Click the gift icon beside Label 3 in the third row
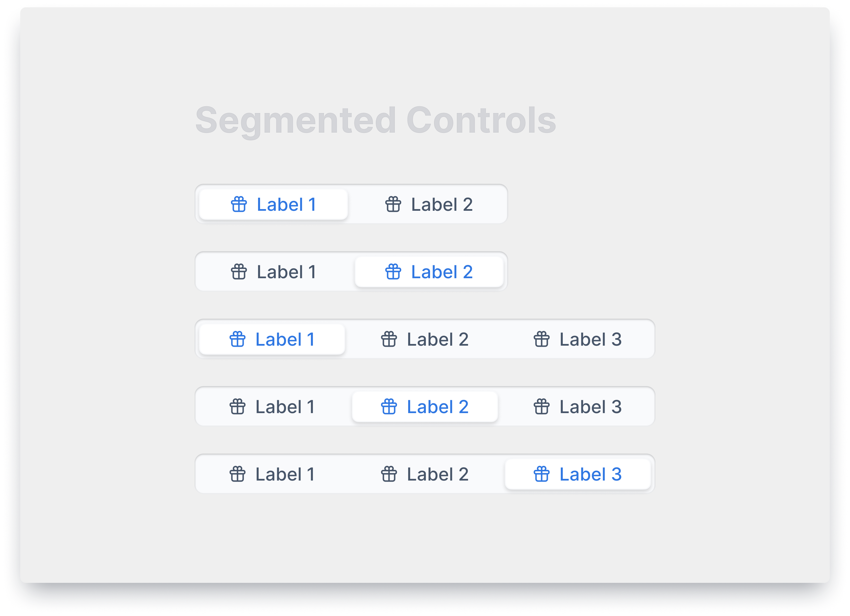850x616 pixels. 542,339
